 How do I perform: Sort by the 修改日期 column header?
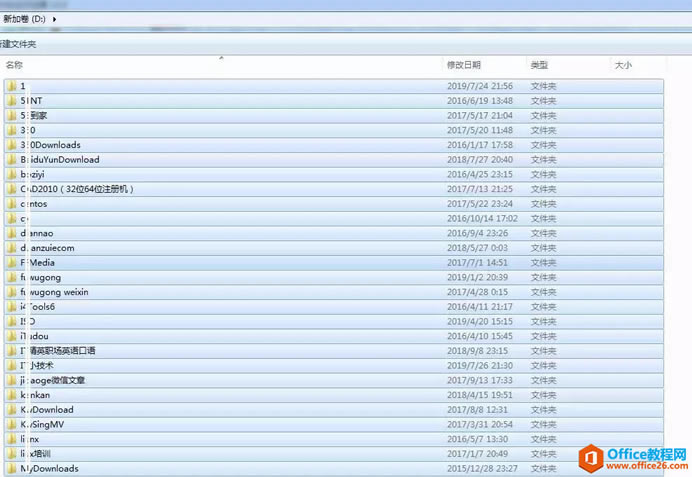tap(464, 65)
